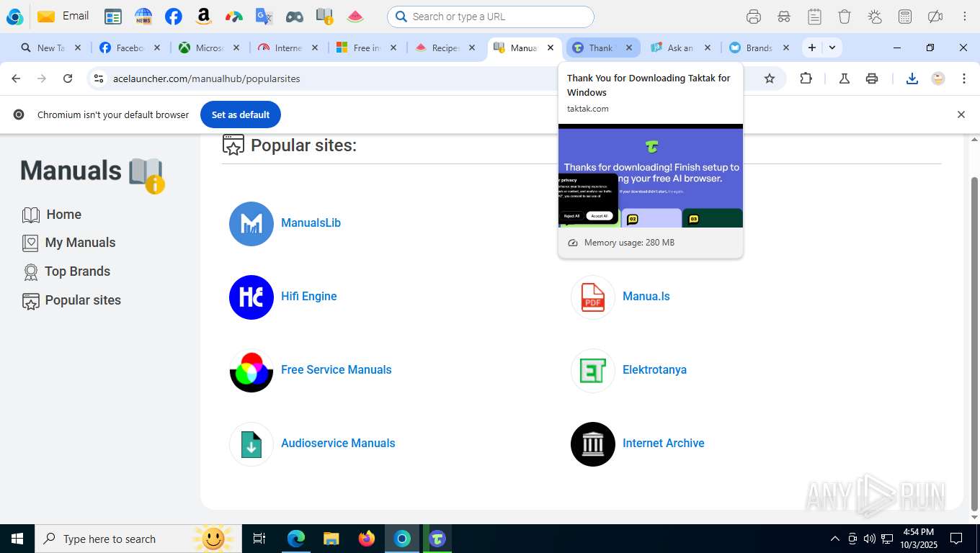This screenshot has height=553, width=980.
Task: Click the print icon beside address bar
Action: [872, 78]
